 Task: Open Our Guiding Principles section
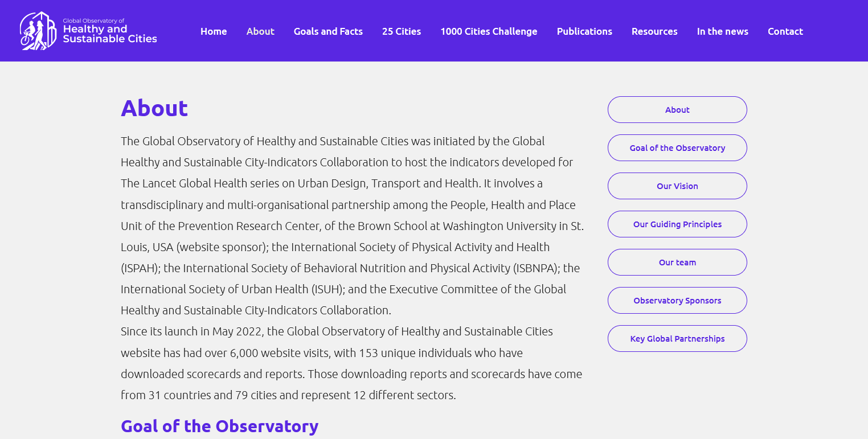[x=677, y=224]
